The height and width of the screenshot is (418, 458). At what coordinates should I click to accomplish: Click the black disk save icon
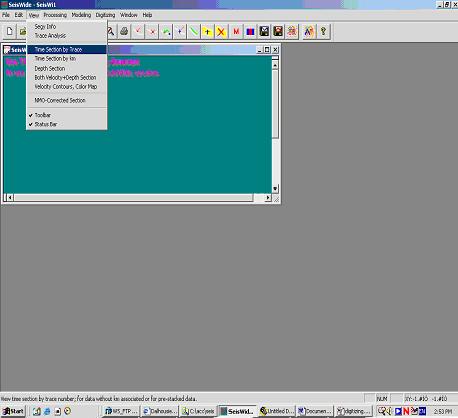[x=264, y=32]
